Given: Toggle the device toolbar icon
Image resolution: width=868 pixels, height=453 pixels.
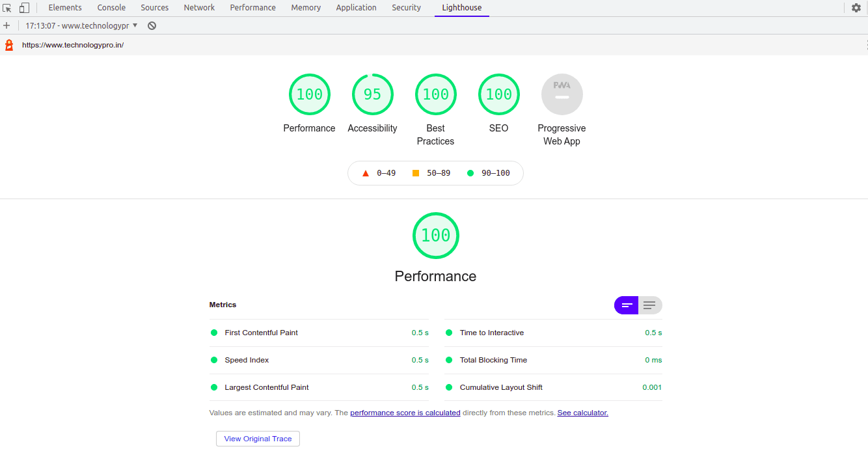Looking at the screenshot, I should click(24, 8).
